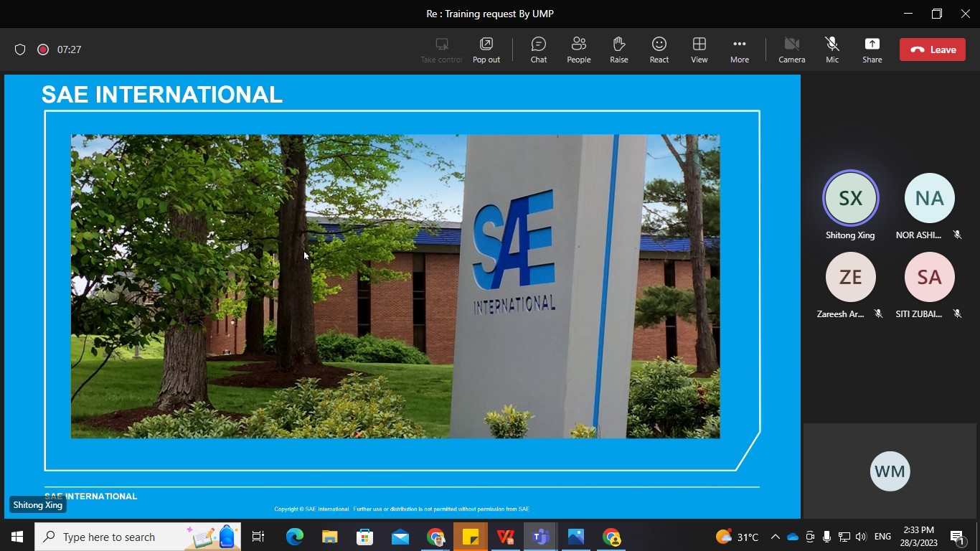Select the WM self-view avatar
980x551 pixels.
pos(890,471)
